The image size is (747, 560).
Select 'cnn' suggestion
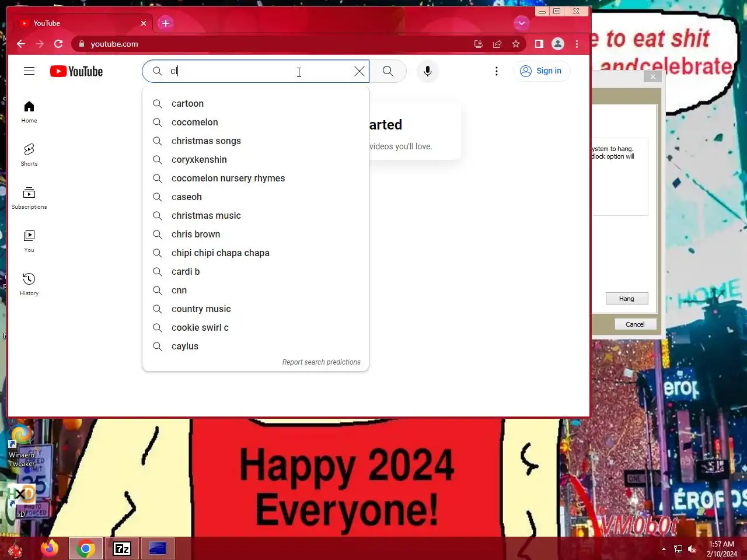[x=256, y=290]
